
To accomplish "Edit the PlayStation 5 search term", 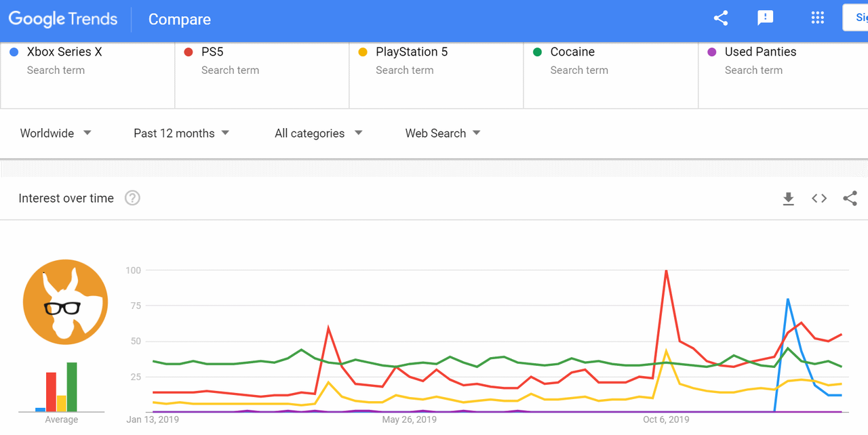I will coord(436,75).
